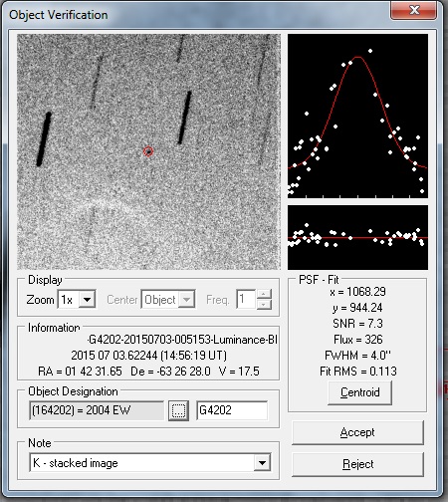Reject the object measurement
Image resolution: width=448 pixels, height=502 pixels.
tap(357, 464)
